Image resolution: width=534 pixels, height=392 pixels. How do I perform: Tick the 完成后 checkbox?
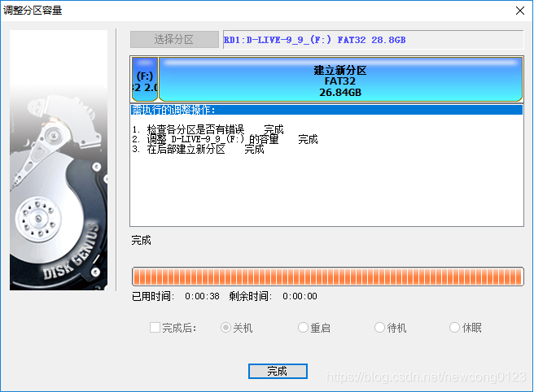(155, 328)
